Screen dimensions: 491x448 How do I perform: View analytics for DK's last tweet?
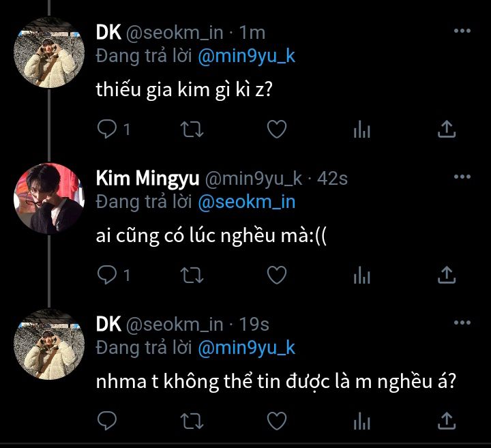coord(361,420)
